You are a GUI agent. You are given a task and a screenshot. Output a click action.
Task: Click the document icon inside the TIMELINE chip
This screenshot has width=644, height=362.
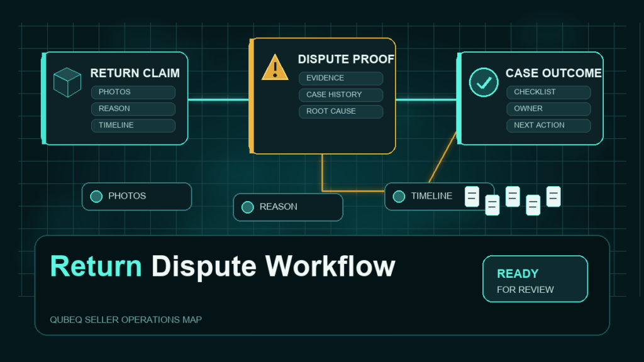(x=472, y=197)
